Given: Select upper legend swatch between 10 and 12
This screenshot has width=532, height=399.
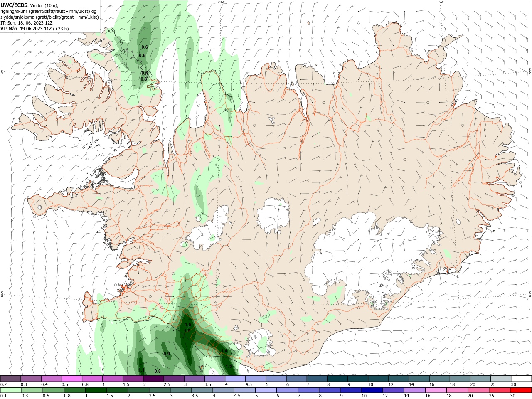Looking at the screenshot, I should tap(378, 379).
